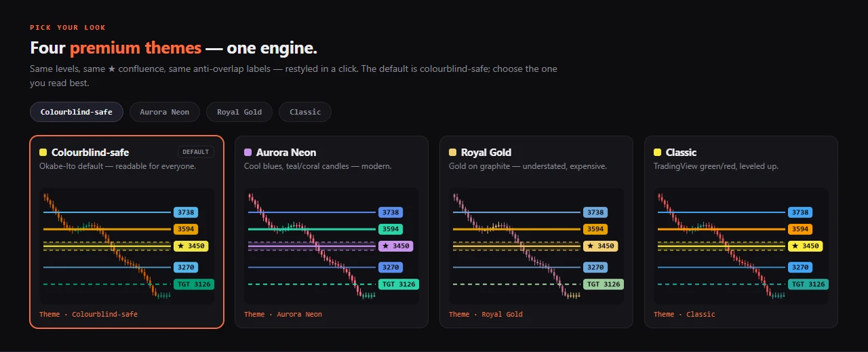The image size is (868, 352).
Task: Click the 'Theme · Colourblind-safe' footer text
Action: 88,314
